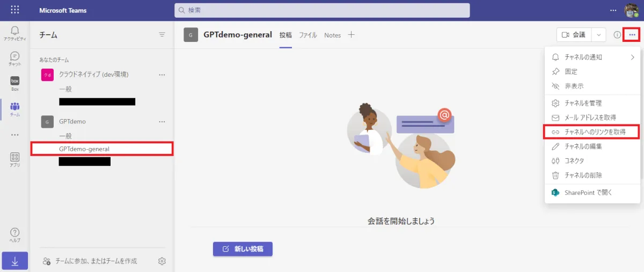644x272 pixels.
Task: Open the teams list filter icon
Action: point(162,34)
